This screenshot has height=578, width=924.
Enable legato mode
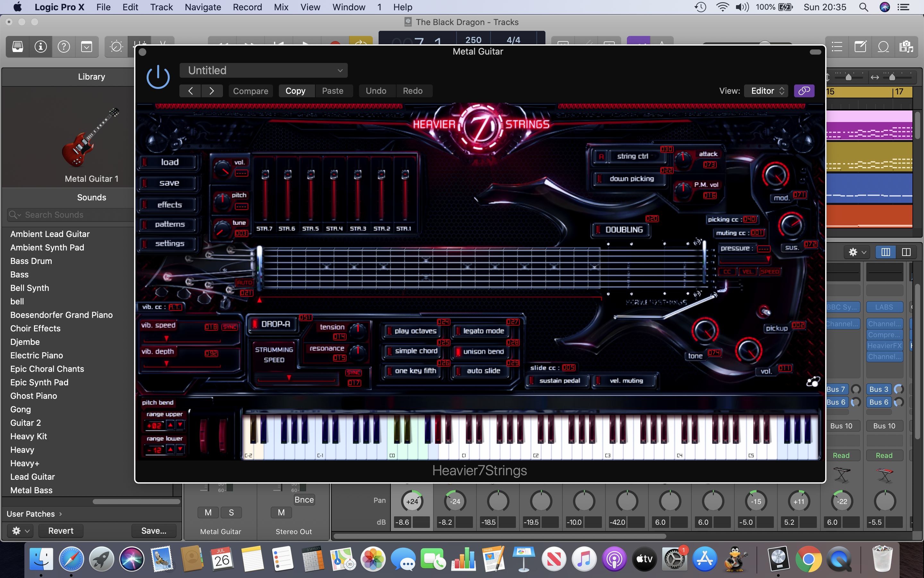(x=481, y=331)
